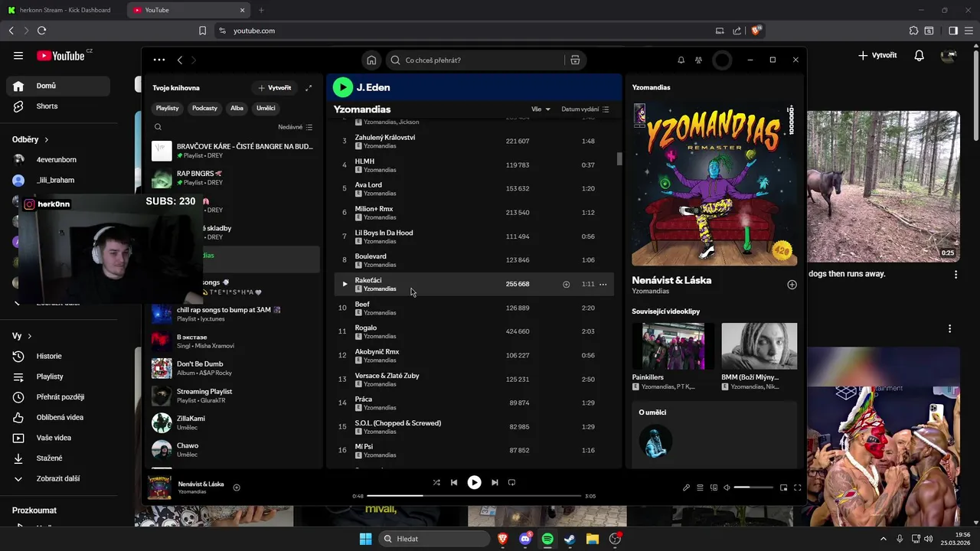Go back in Spotify navigation
Screen dimensions: 980x551
pyautogui.click(x=180, y=60)
